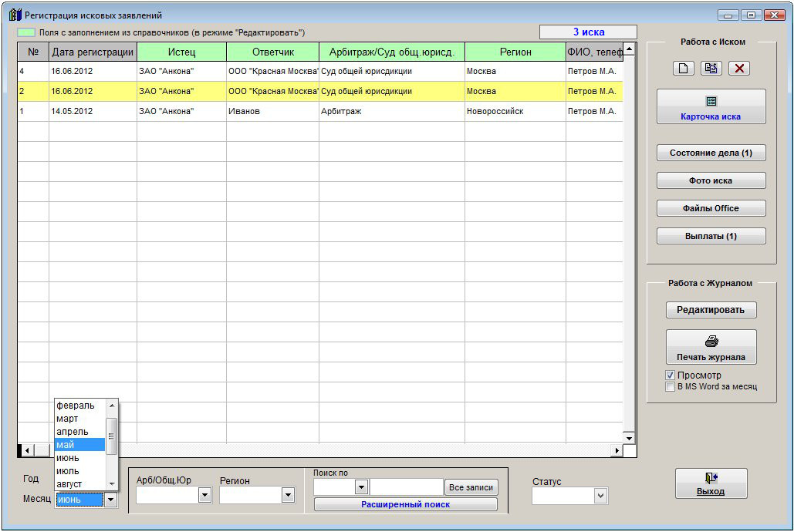
Task: Click the Арбитраж/Суд общ.юрисд. column header
Action: (392, 52)
